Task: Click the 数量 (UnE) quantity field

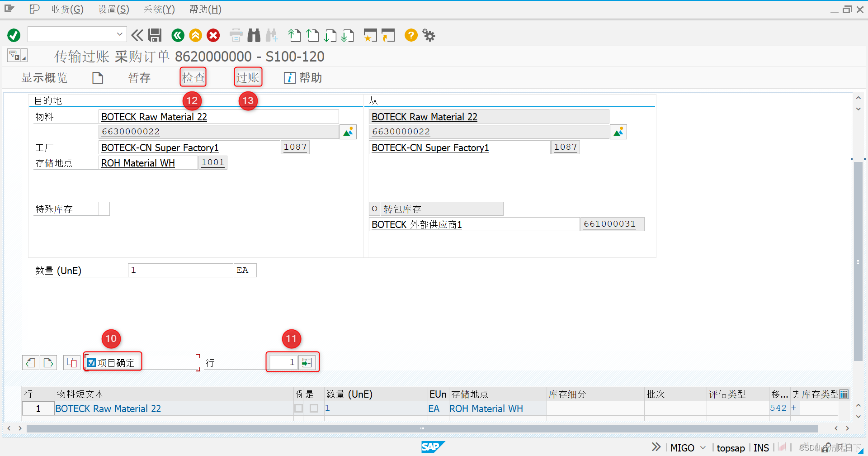Action: tap(180, 270)
